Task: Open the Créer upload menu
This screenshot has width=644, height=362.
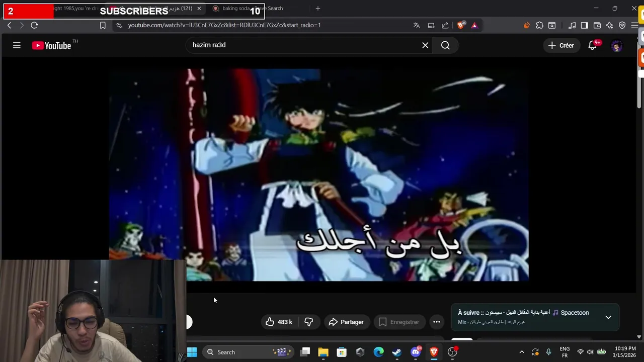Action: [561, 45]
